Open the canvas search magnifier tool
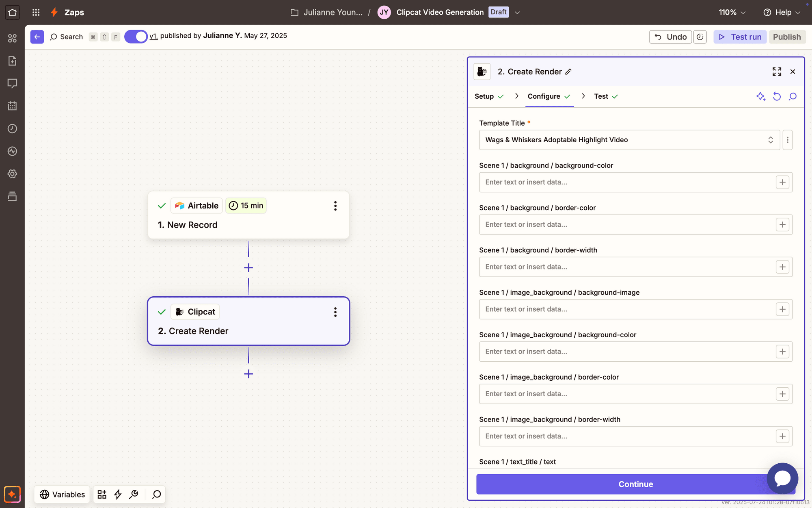The image size is (812, 508). click(157, 494)
